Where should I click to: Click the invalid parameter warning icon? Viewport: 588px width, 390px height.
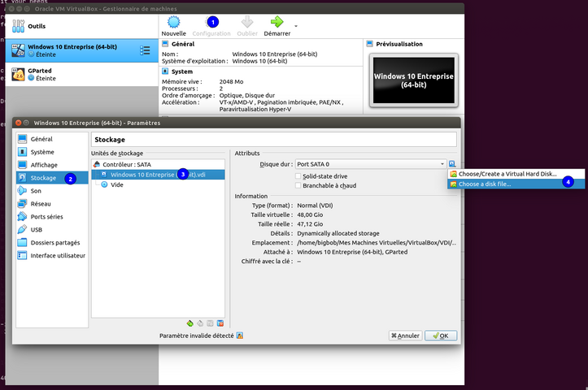(240, 336)
